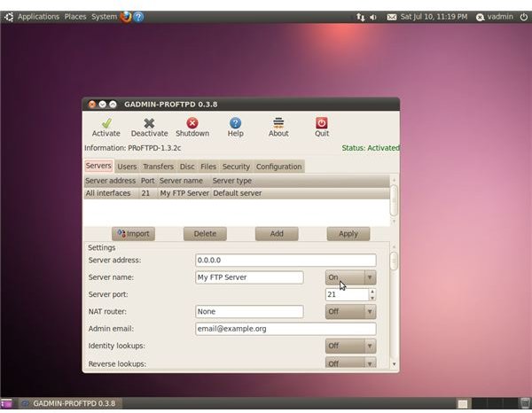The width and height of the screenshot is (532, 413).
Task: Click the NAT router text field
Action: pyautogui.click(x=249, y=312)
